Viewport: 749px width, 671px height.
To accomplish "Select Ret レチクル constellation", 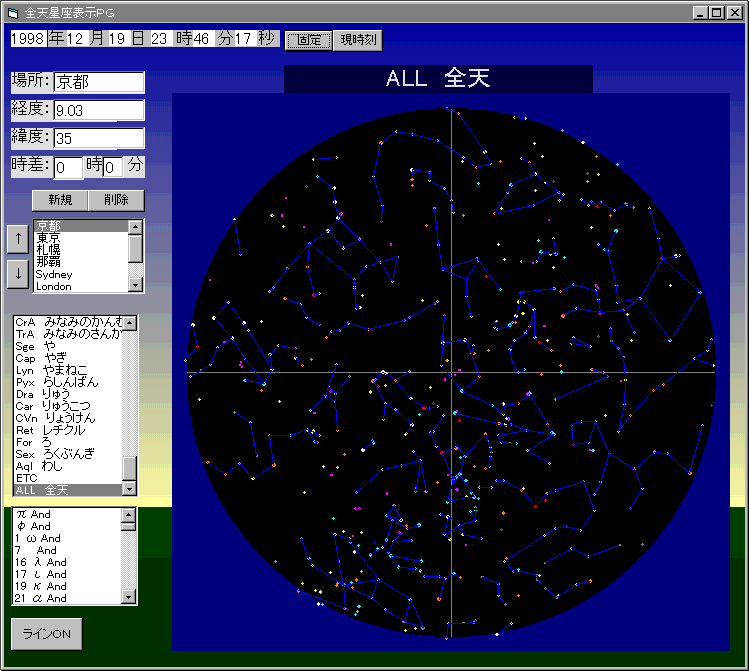I will (68, 430).
